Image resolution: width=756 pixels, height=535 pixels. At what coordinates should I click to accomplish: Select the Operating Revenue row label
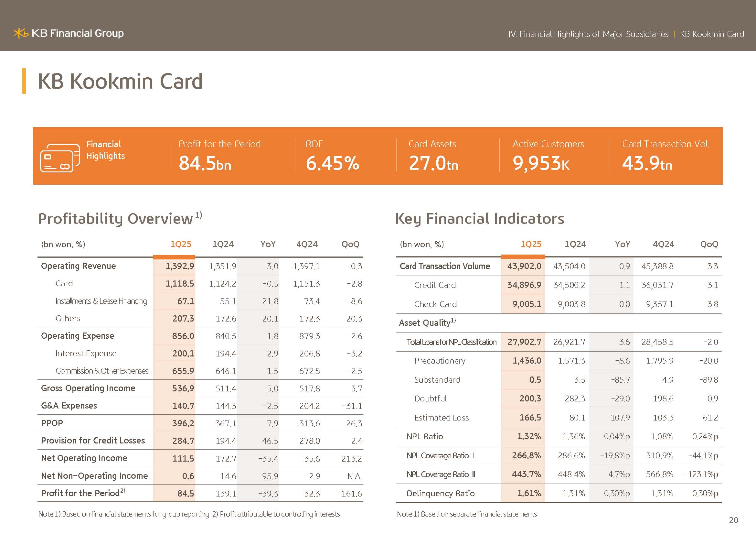(78, 266)
